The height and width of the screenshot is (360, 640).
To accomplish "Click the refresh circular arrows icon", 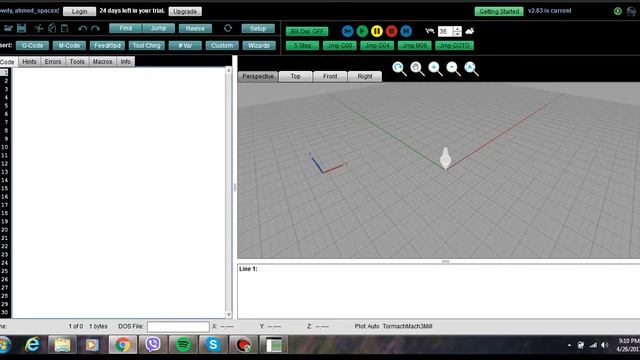I will (228, 28).
